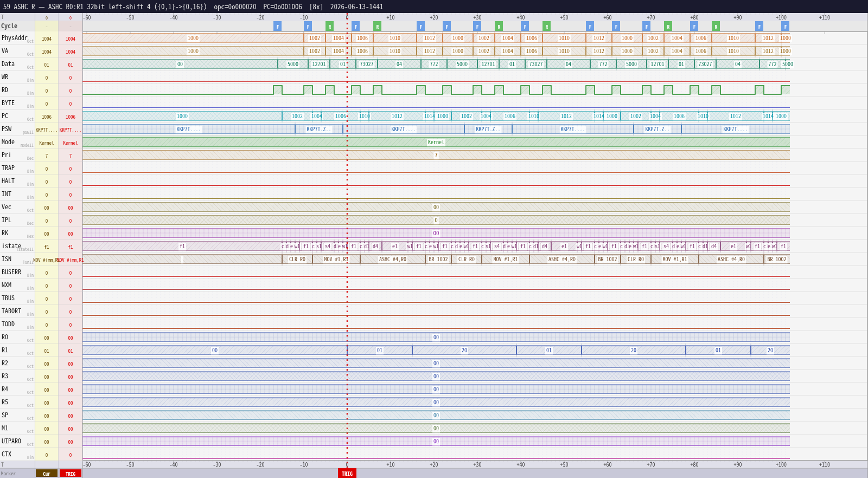Click the 00 value in the UIPARO waveform
Screen dimensions: 868x478
(x=436, y=442)
